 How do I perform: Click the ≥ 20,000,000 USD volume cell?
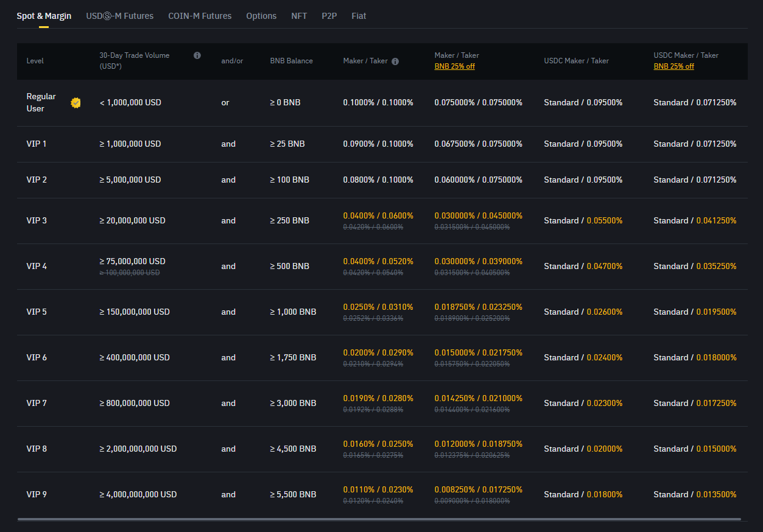click(x=133, y=220)
